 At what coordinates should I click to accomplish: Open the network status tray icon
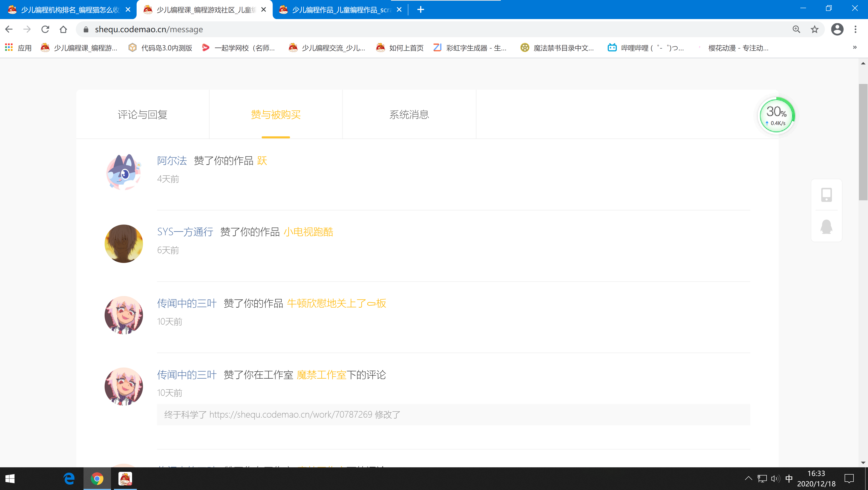(762, 479)
